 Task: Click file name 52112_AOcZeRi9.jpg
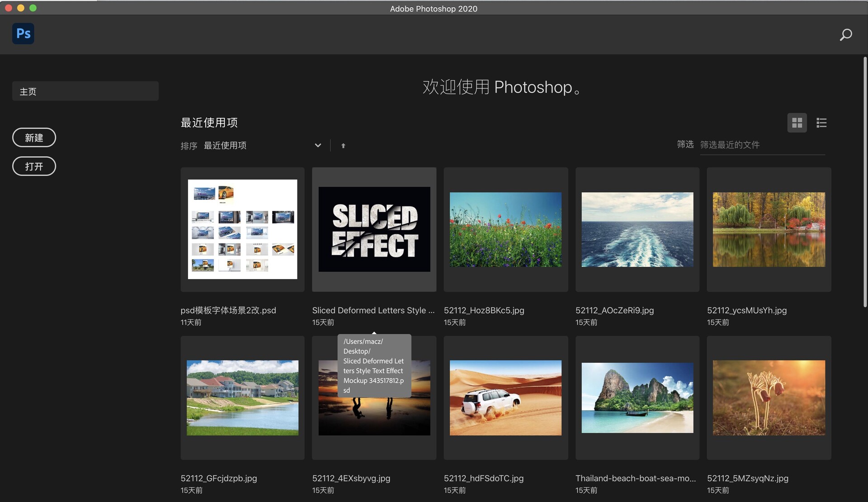coord(615,310)
